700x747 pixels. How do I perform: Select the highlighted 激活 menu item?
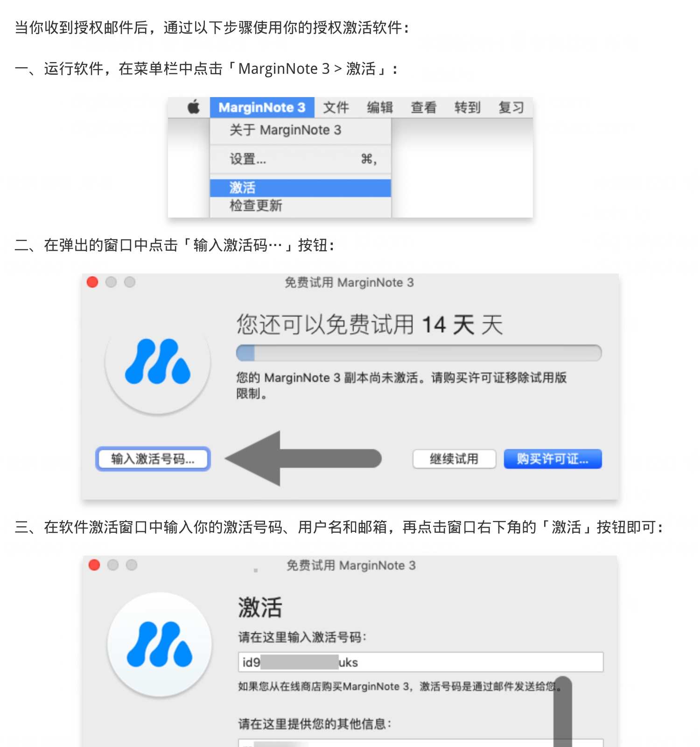[301, 188]
